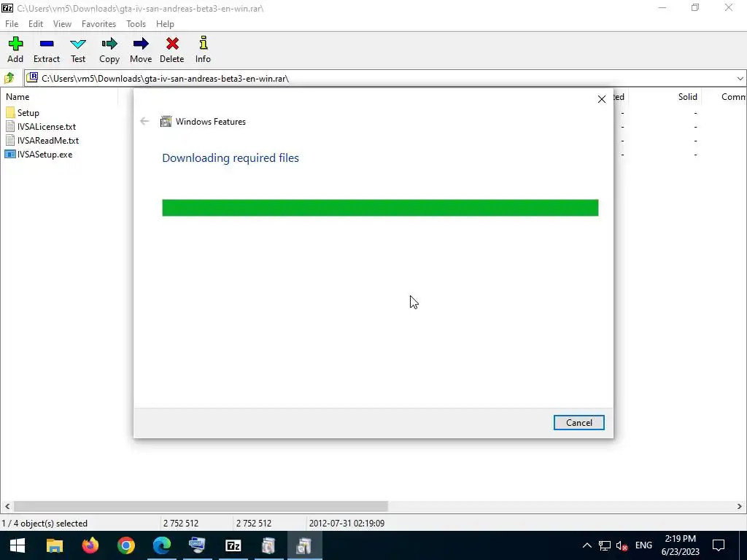Click the green download progress bar

[380, 208]
